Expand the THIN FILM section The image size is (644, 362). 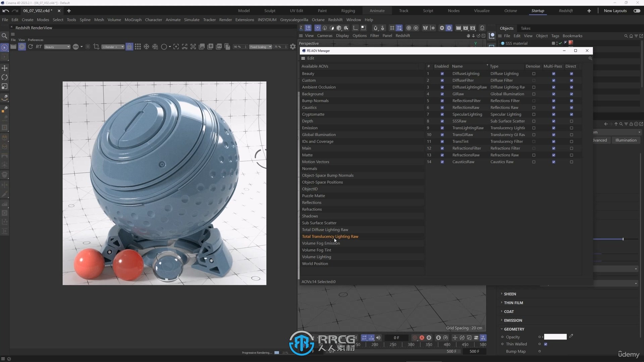point(514,303)
